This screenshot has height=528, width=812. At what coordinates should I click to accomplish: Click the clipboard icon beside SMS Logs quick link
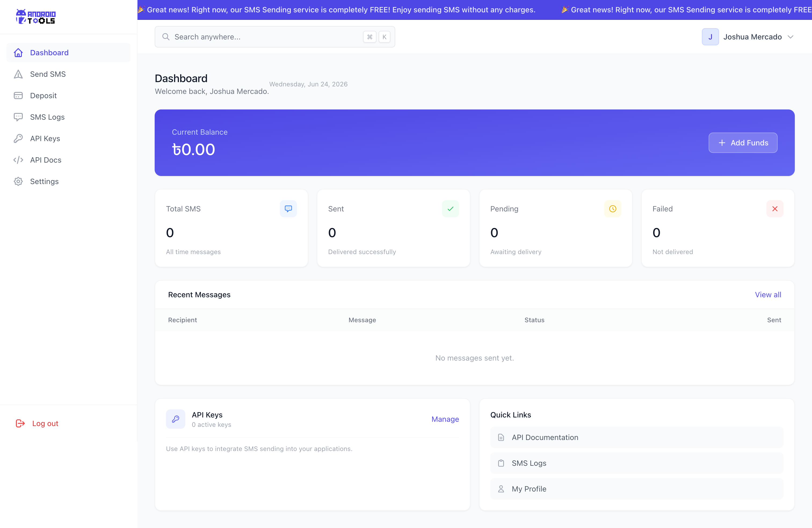[x=501, y=463]
